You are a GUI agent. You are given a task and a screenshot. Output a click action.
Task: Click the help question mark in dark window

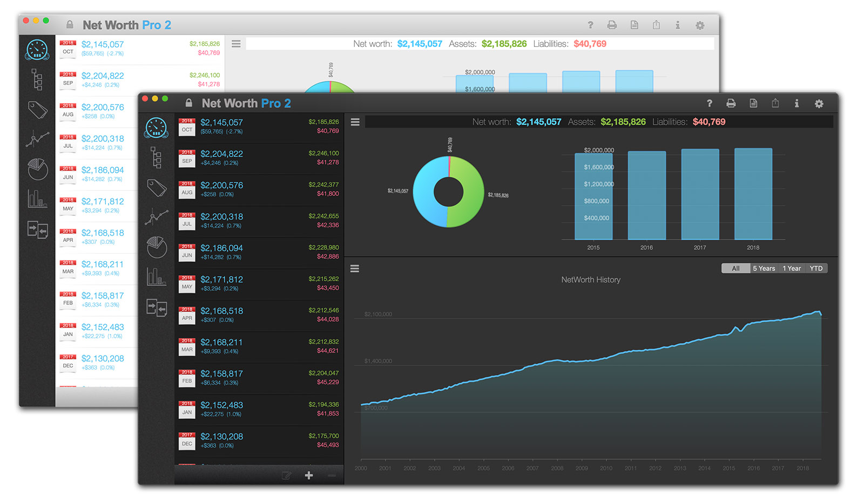(710, 103)
